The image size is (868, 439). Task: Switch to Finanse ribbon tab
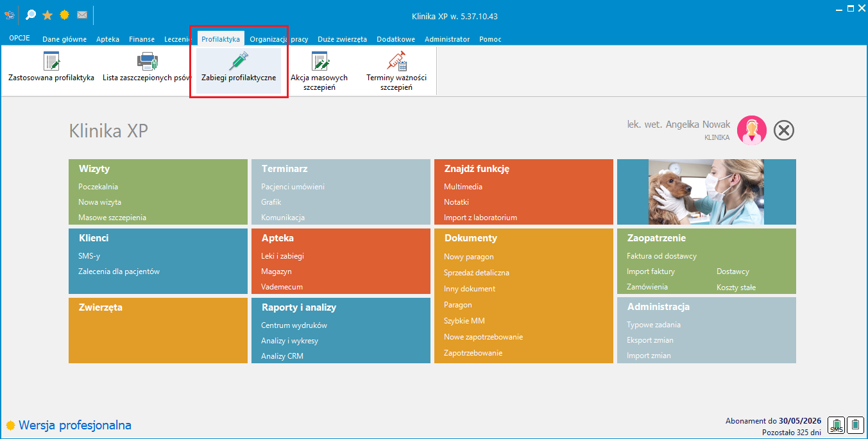pos(142,39)
